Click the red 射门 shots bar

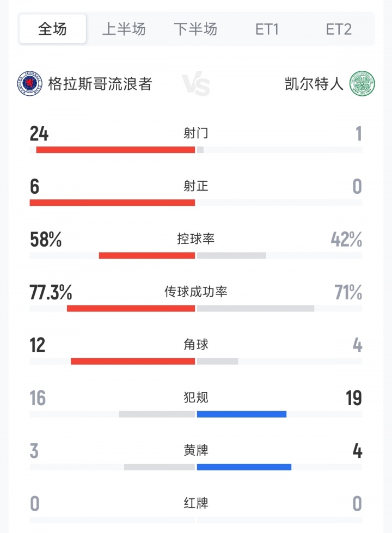115,150
